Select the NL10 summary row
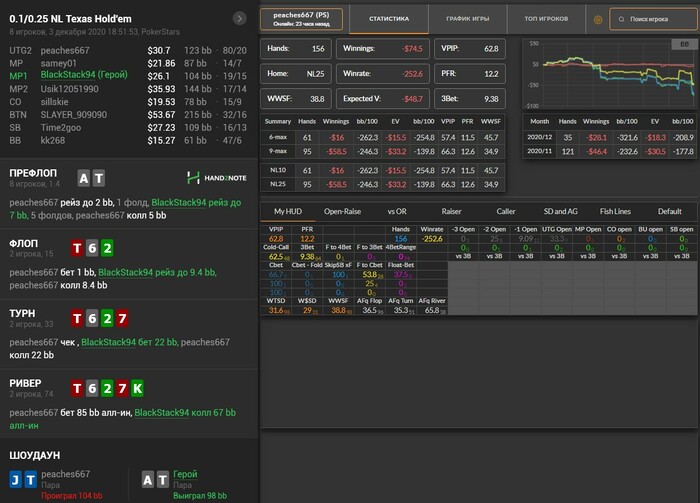The width and height of the screenshot is (700, 503). [383, 170]
